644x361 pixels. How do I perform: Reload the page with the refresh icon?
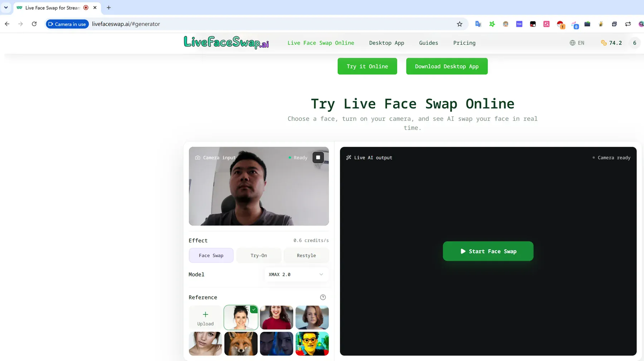(34, 24)
